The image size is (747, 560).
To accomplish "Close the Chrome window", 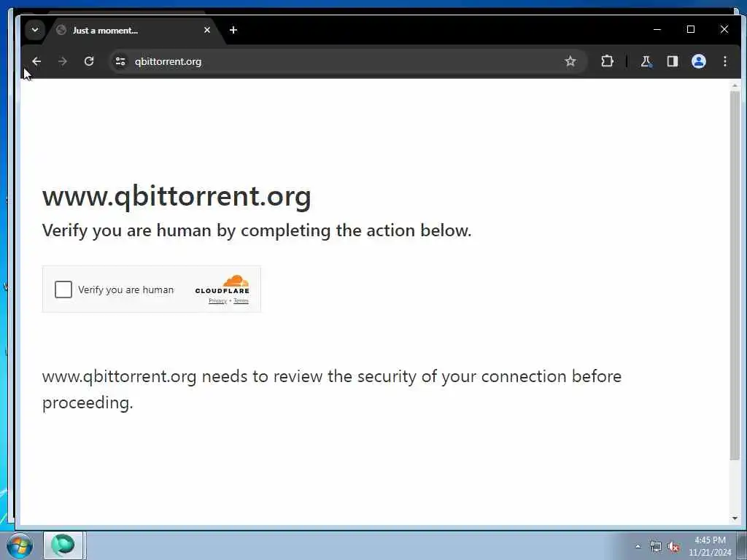I will click(x=724, y=29).
